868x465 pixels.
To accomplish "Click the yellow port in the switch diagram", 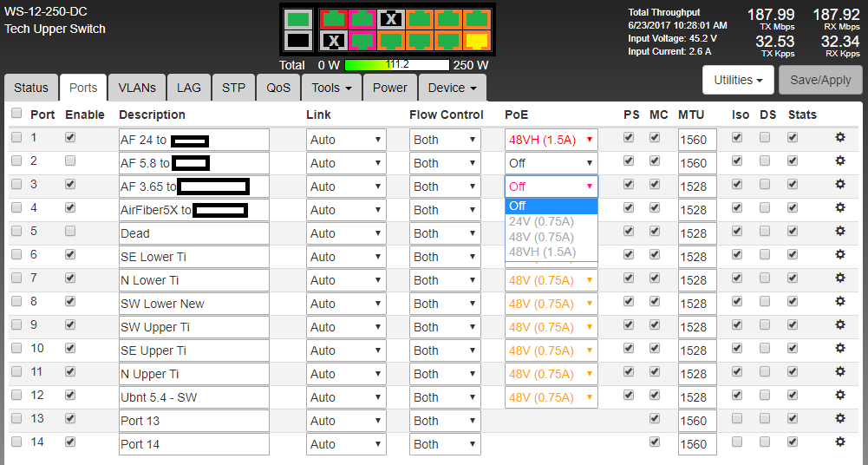I will click(x=476, y=40).
